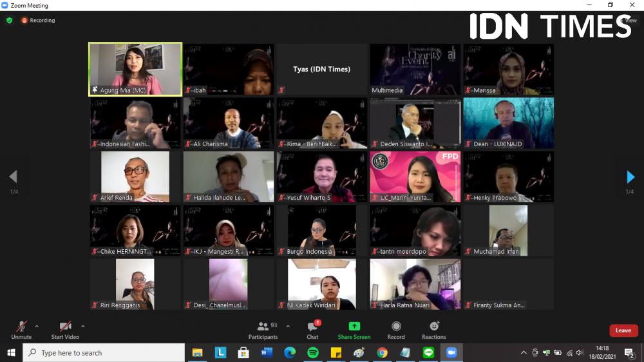The image size is (644, 362).
Task: Open the blue L app in taskbar
Action: 220,352
